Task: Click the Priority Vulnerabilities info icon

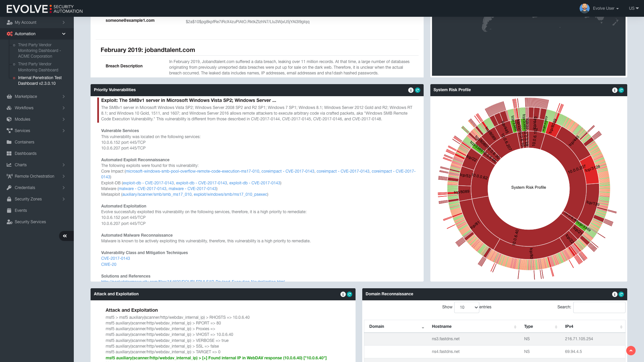Action: 411,90
